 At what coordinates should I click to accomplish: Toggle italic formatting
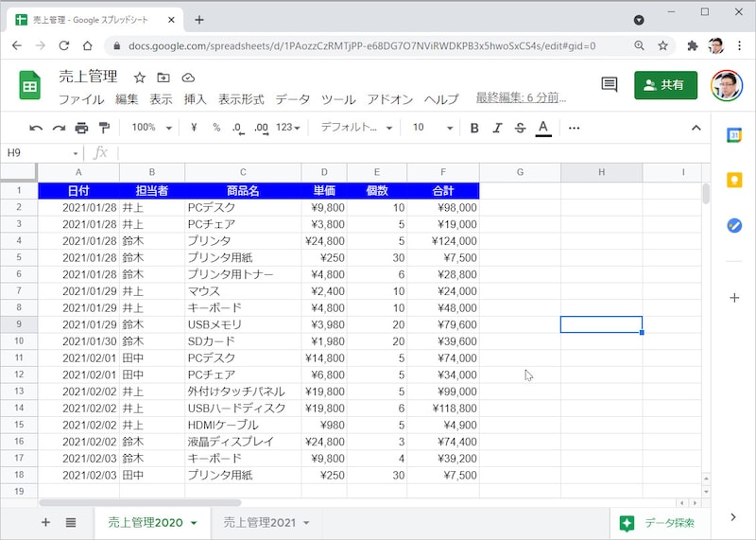[x=497, y=128]
